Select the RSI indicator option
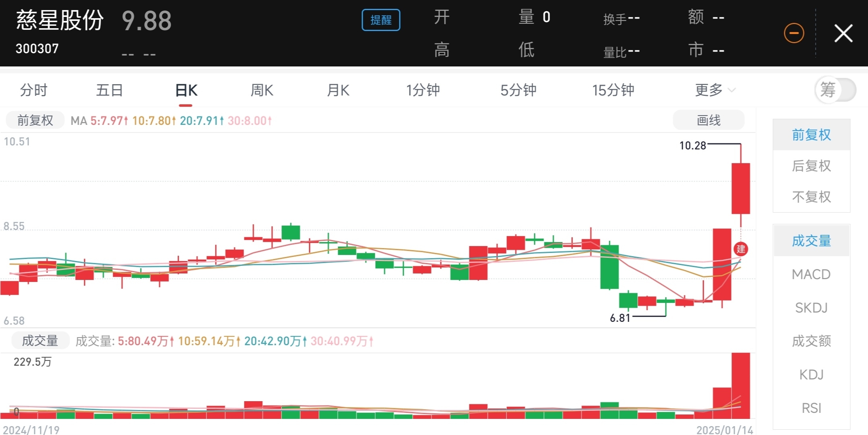This screenshot has height=435, width=868. click(x=811, y=408)
